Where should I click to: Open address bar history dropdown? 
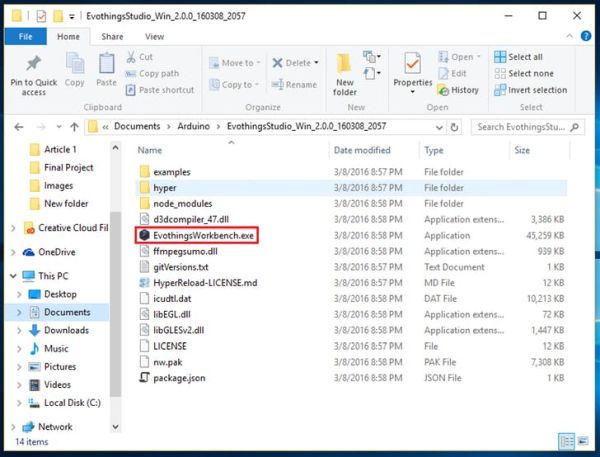[439, 127]
